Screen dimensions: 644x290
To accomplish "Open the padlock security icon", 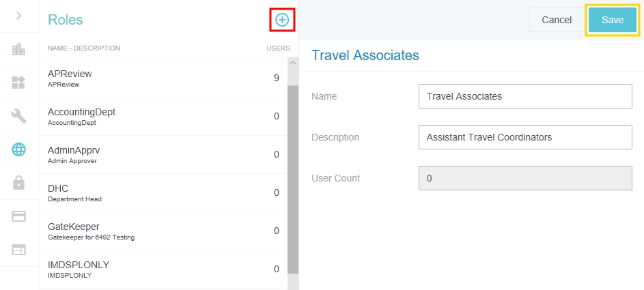I will tap(19, 183).
